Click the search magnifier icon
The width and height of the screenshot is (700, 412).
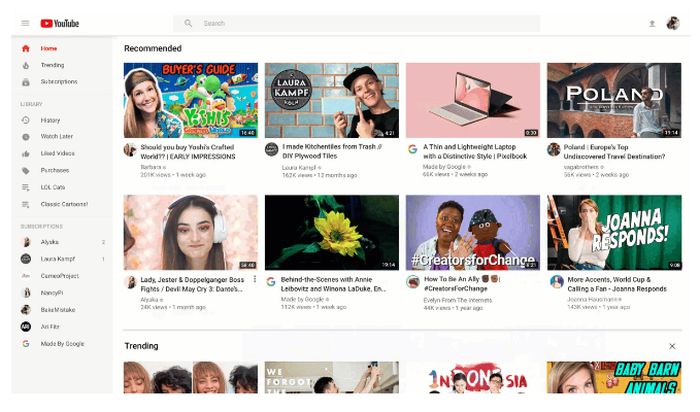pos(188,23)
